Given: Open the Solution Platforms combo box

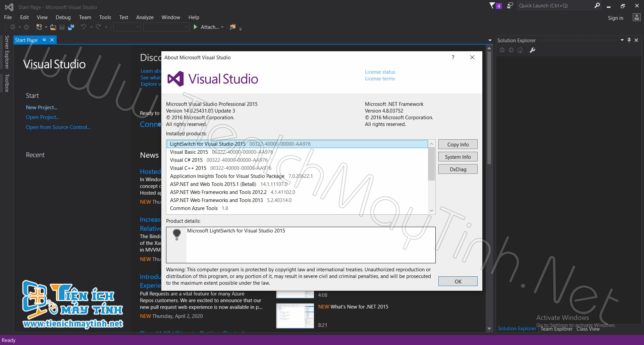Looking at the screenshot, I should (166, 27).
